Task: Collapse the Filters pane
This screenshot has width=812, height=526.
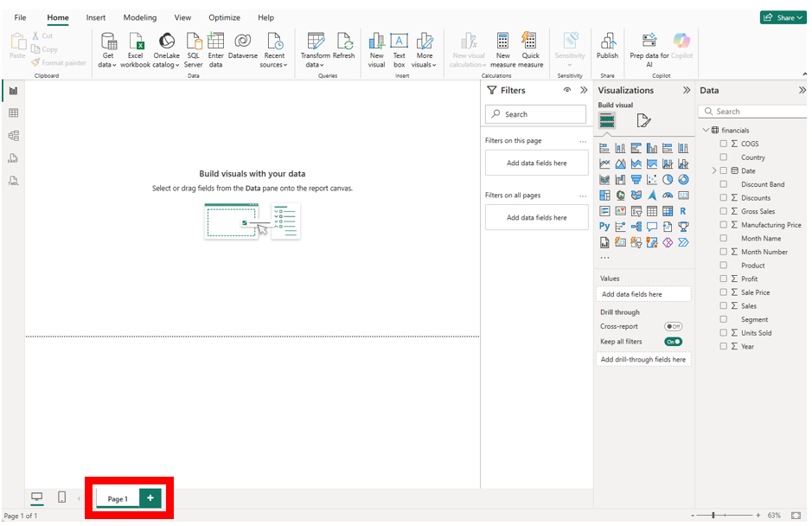Action: click(584, 90)
